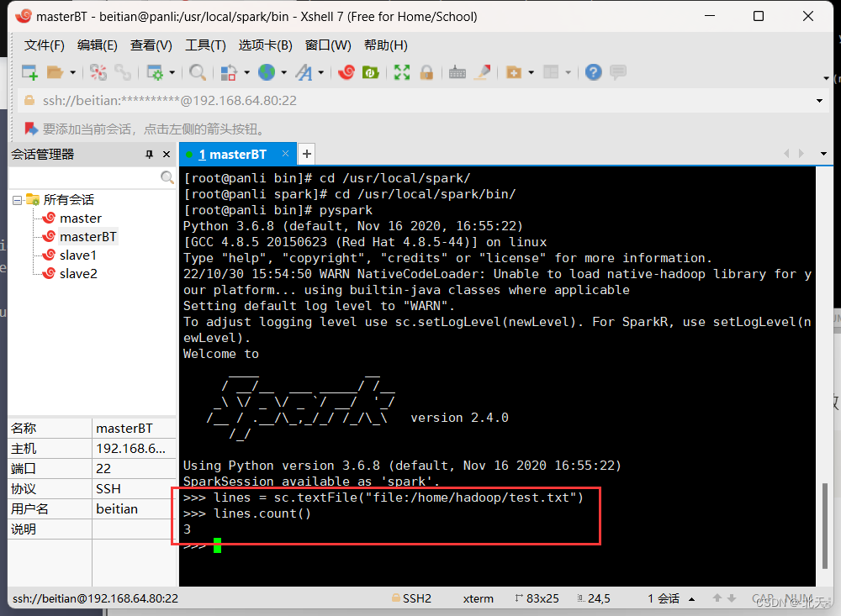Viewport: 841px width, 616px height.
Task: Click the session manager search field
Action: [85, 177]
